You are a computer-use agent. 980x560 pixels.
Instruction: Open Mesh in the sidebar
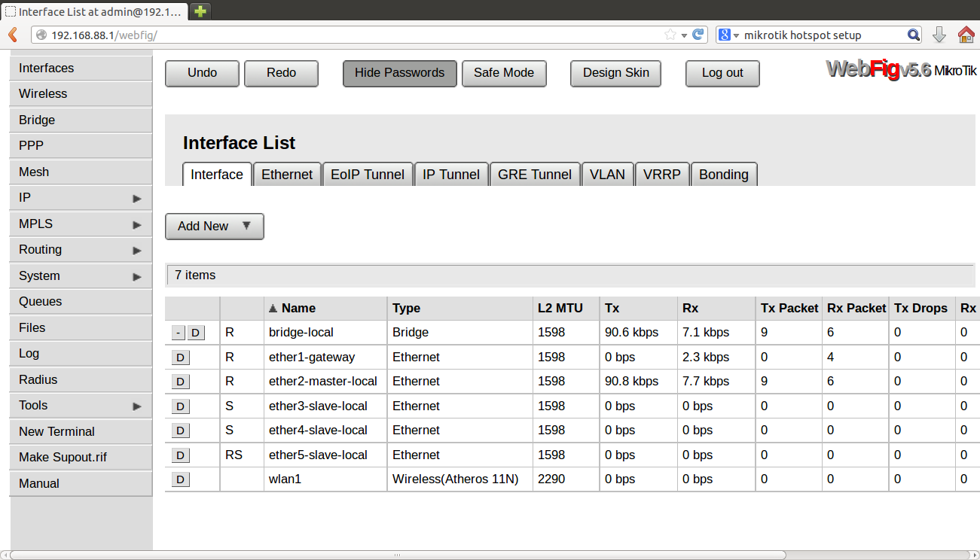tap(81, 172)
